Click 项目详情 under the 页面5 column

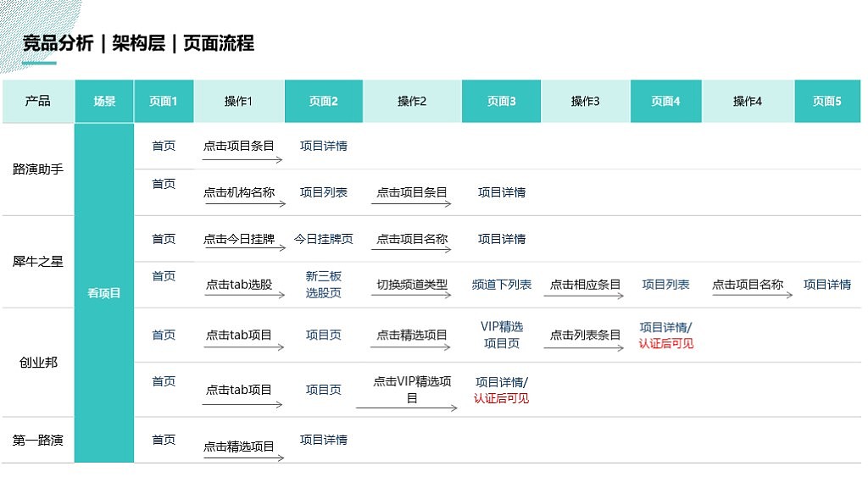pyautogui.click(x=827, y=285)
